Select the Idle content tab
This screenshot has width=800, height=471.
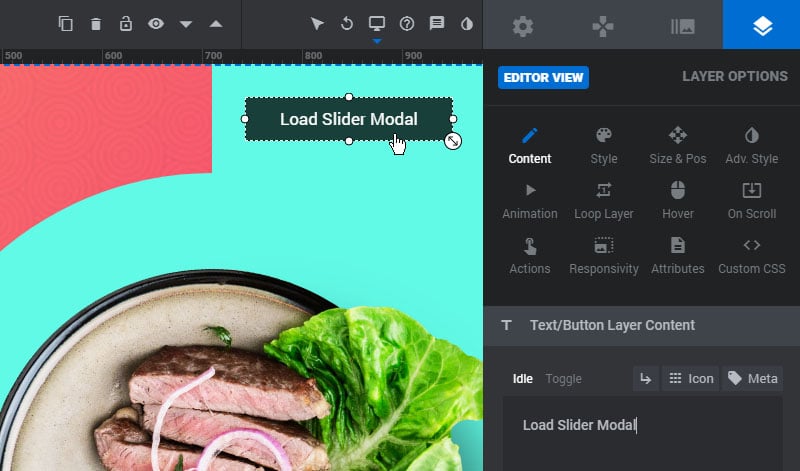pos(522,379)
